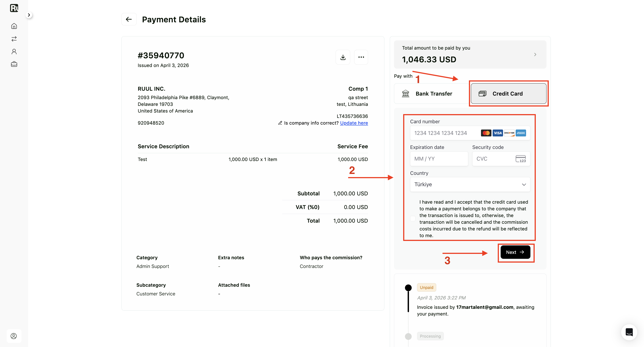Open the Country dropdown showing Türkiye
Viewport: 644px width, 347px height.
(470, 184)
